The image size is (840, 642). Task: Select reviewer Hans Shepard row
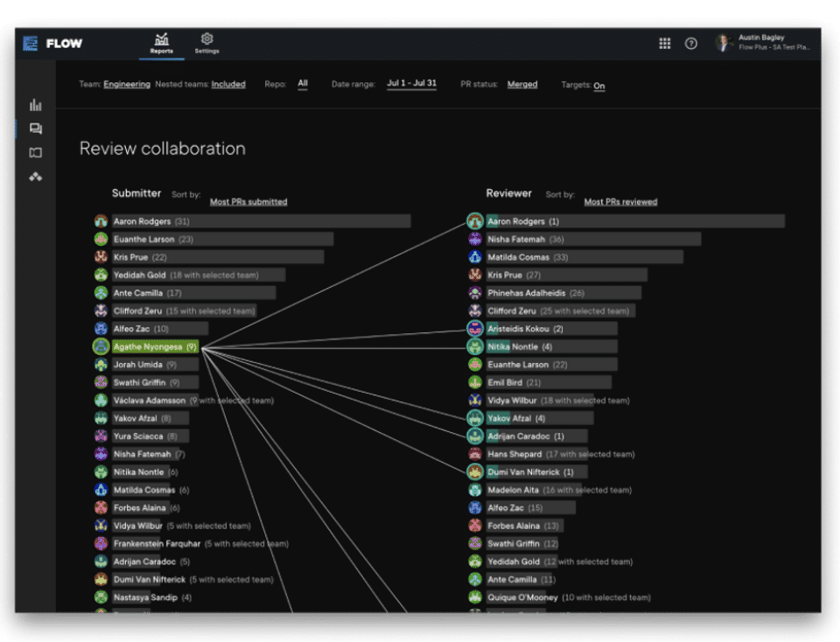560,455
